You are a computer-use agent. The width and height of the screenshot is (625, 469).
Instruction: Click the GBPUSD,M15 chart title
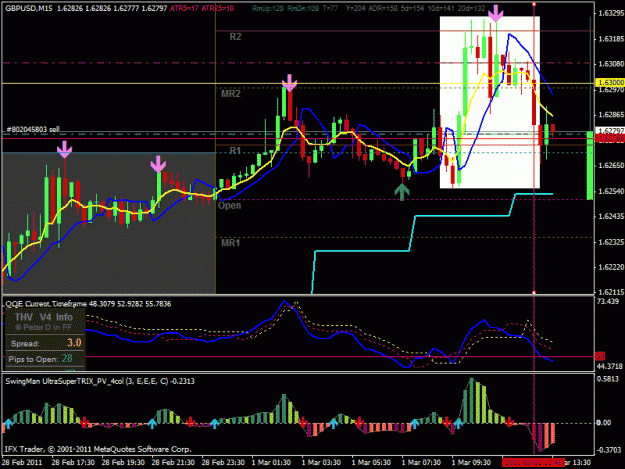click(x=29, y=8)
